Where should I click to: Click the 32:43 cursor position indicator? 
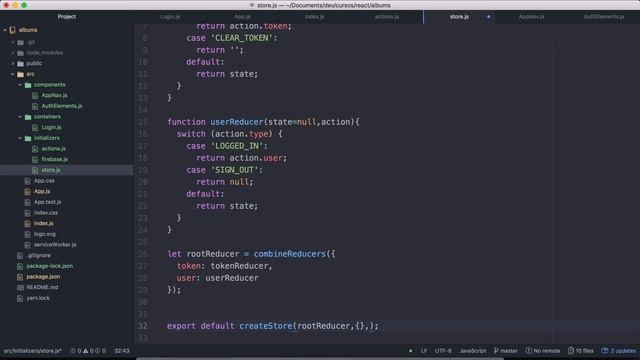click(x=122, y=351)
